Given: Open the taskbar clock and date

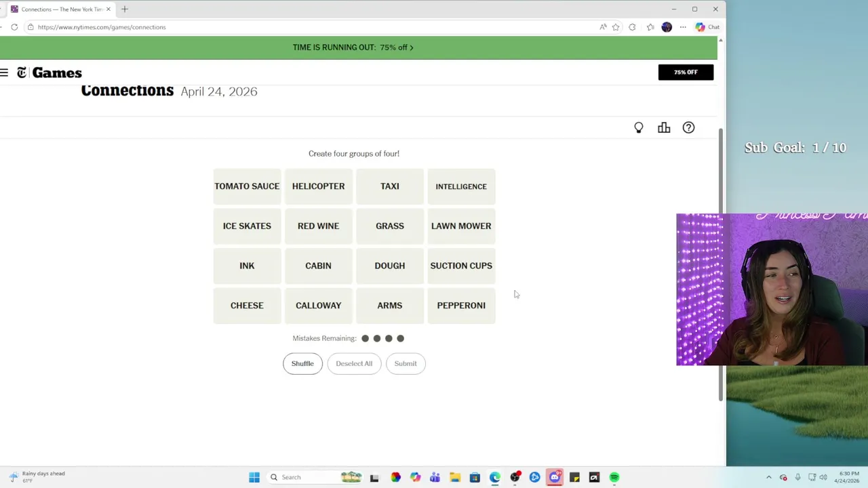Looking at the screenshot, I should [848, 477].
